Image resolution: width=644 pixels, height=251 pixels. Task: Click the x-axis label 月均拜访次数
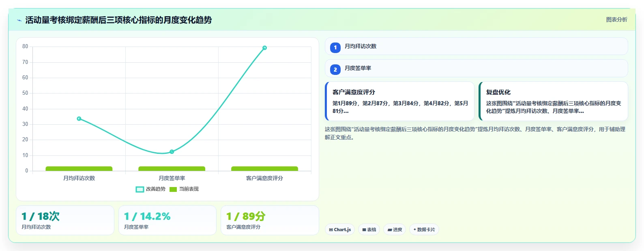(x=79, y=178)
